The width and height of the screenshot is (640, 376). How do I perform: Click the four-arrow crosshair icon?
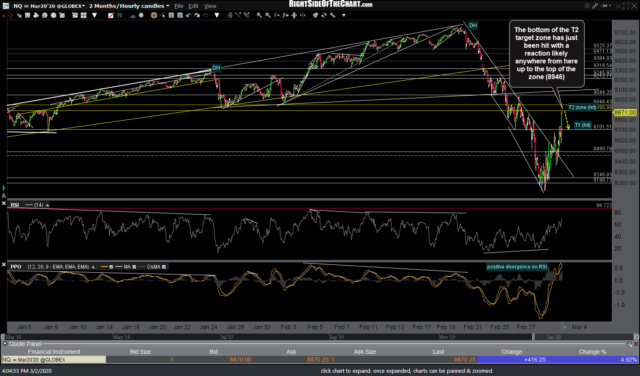coord(294,16)
